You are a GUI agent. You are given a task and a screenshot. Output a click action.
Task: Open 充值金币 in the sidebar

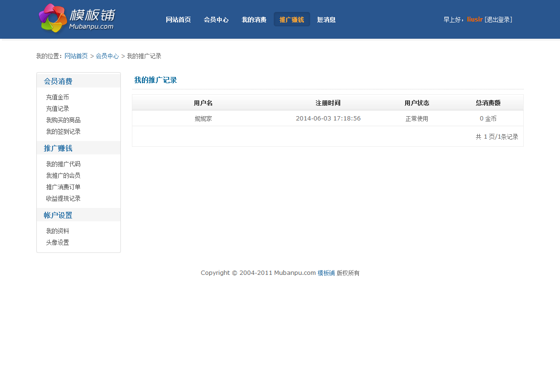point(57,97)
